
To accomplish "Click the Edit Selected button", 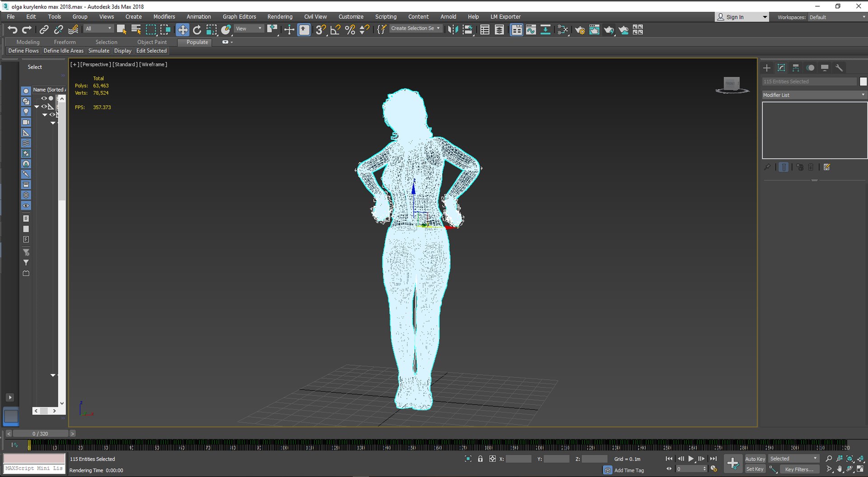I will 151,51.
